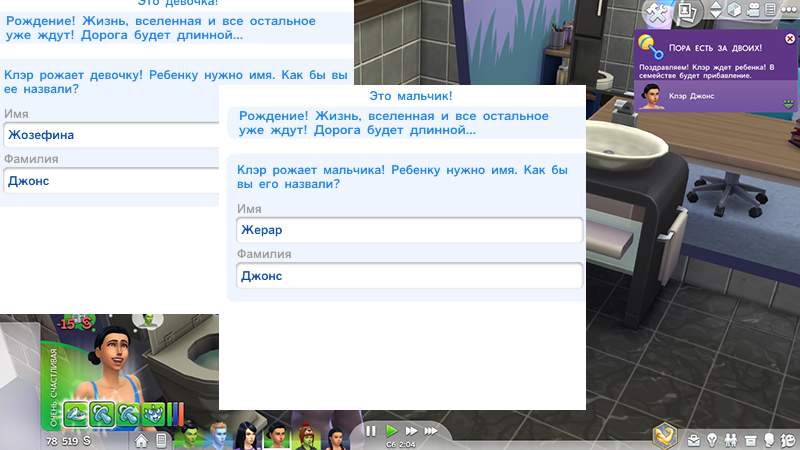Click household funds '78 519 §'
800x450 pixels.
tap(68, 441)
